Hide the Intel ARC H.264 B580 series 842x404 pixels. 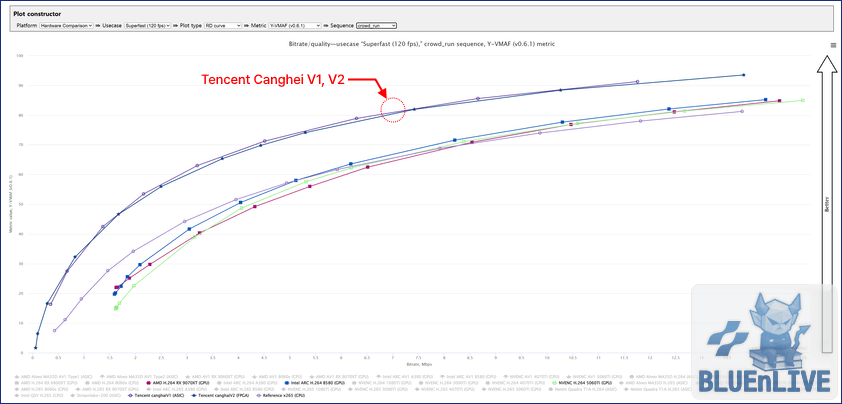point(315,383)
